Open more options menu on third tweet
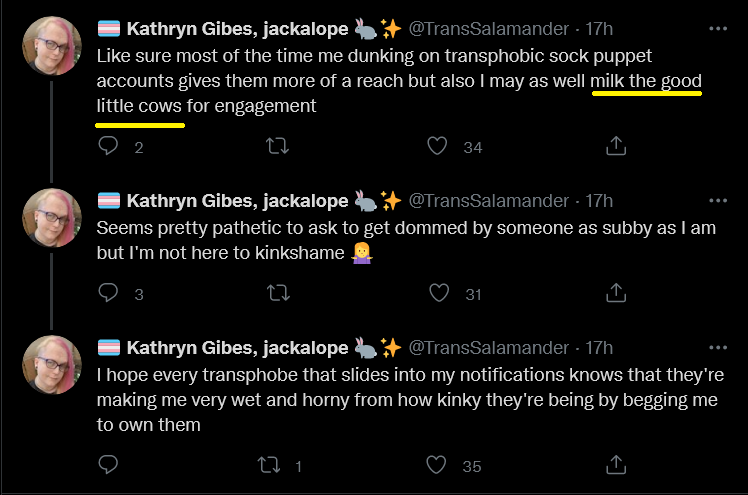748x495 pixels. tap(718, 348)
